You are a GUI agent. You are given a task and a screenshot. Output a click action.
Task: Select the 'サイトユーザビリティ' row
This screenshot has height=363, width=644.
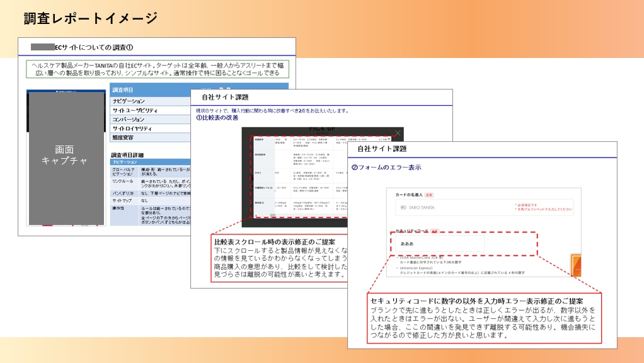click(151, 110)
